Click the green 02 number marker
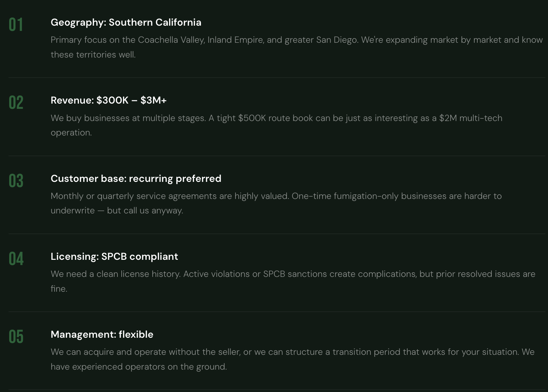The width and height of the screenshot is (548, 392). 16,103
